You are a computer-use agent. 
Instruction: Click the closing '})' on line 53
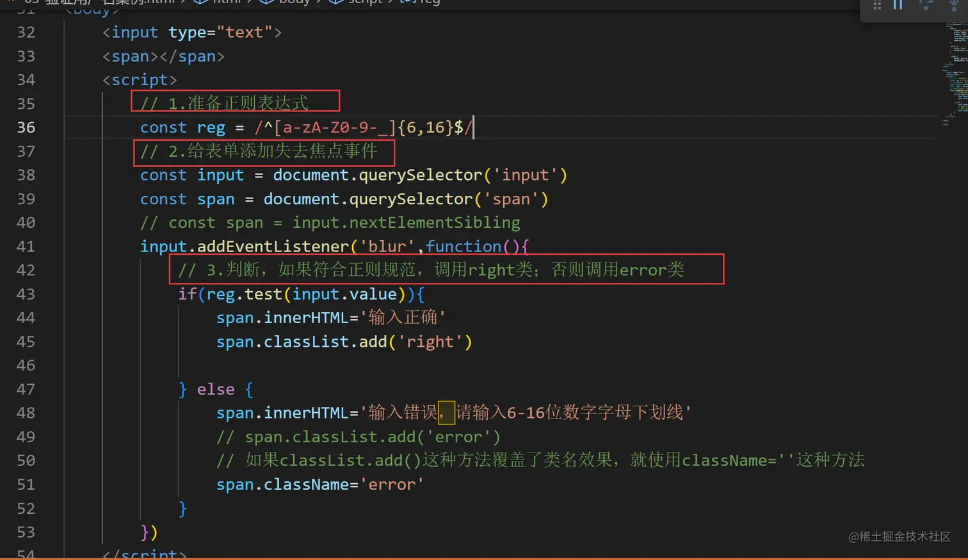pyautogui.click(x=149, y=532)
